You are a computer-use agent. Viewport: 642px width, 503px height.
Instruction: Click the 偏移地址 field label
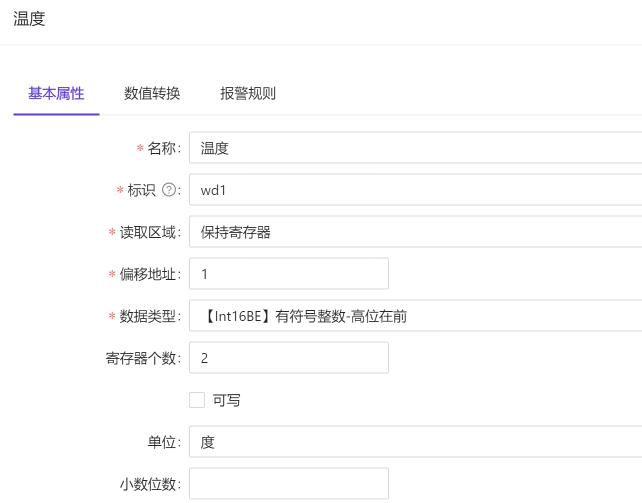click(147, 274)
